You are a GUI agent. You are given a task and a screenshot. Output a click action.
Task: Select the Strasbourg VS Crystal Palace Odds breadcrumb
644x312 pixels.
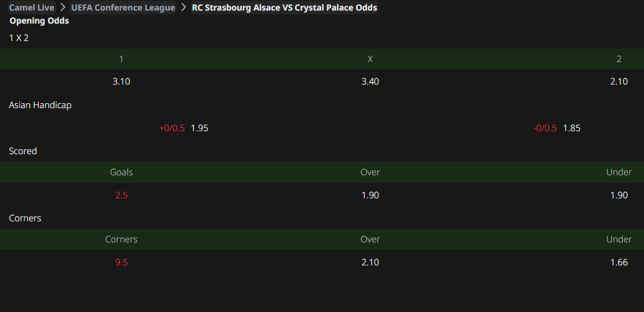coord(284,7)
